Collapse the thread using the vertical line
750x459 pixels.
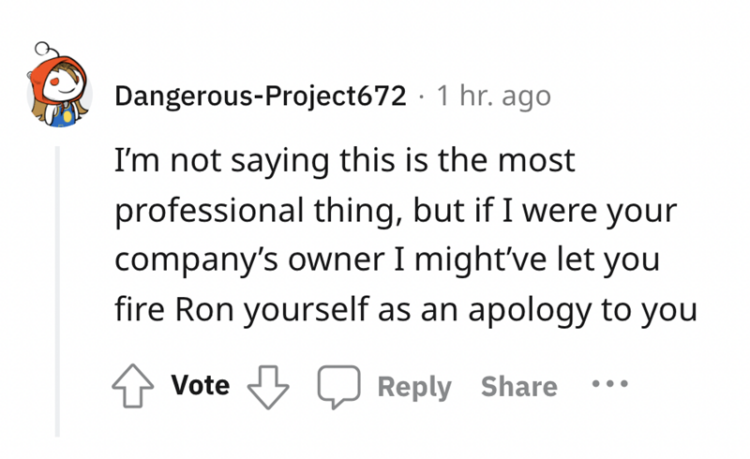tap(57, 291)
